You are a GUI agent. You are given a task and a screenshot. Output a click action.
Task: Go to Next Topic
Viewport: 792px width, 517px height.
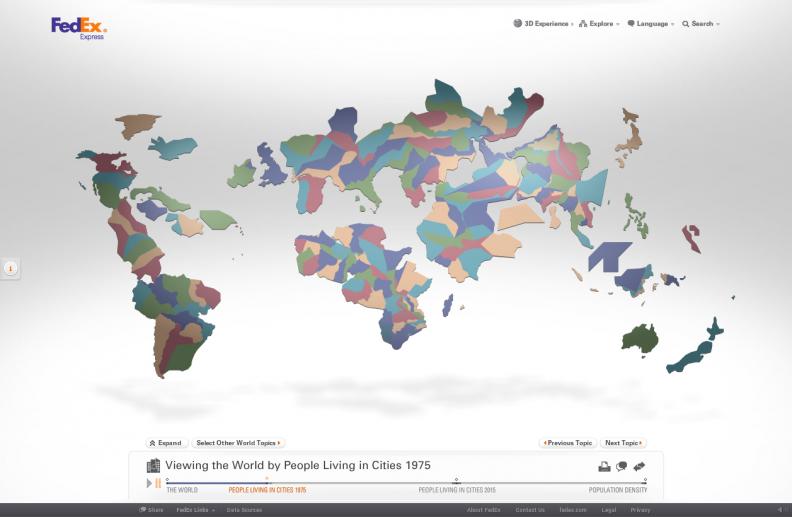click(624, 443)
